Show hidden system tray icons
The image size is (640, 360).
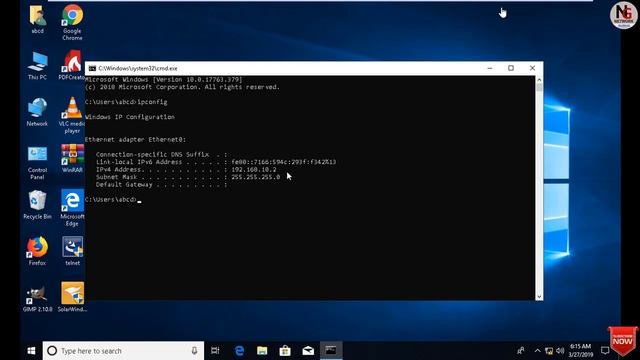click(x=537, y=351)
